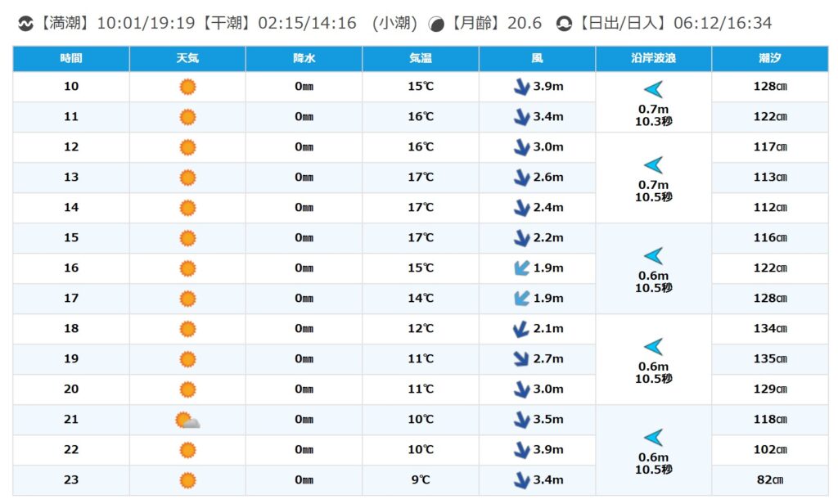Click the (小潮) tide type label
This screenshot has height=504, width=838.
click(x=396, y=24)
